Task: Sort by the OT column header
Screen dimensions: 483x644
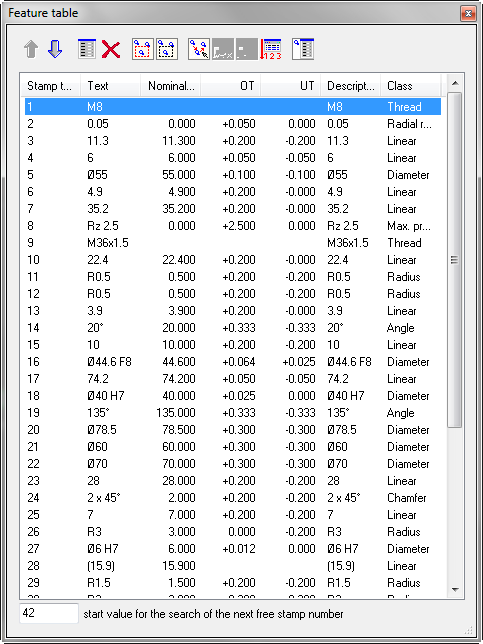Action: click(230, 86)
